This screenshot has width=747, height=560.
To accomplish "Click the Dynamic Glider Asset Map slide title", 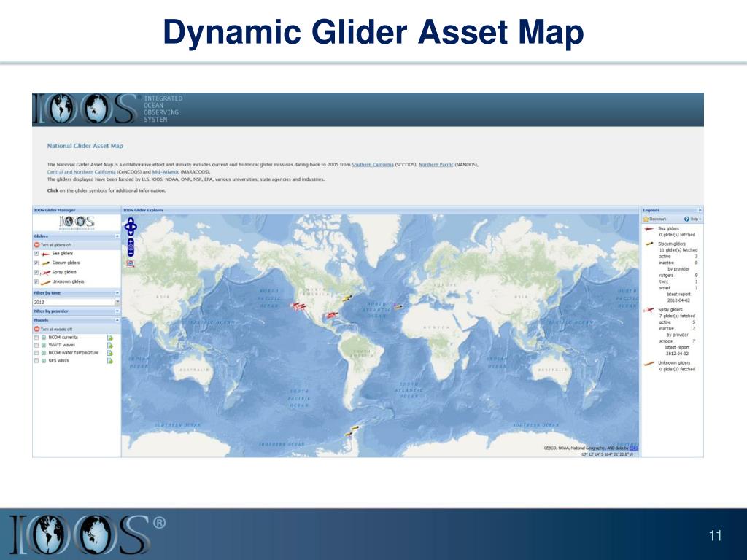I will pos(373,32).
